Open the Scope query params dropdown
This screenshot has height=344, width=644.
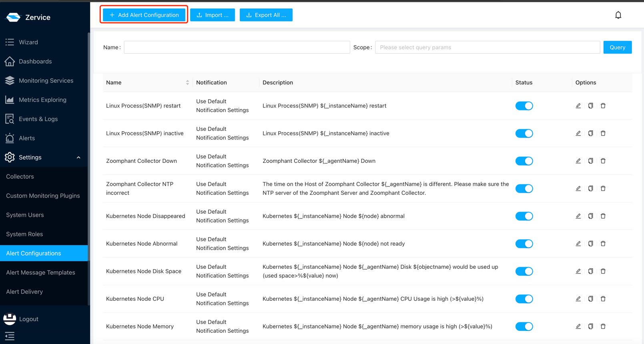(x=487, y=47)
